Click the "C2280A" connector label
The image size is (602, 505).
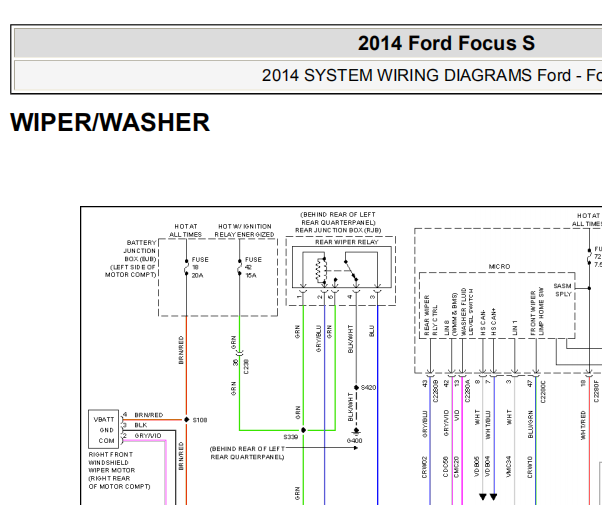click(x=467, y=391)
